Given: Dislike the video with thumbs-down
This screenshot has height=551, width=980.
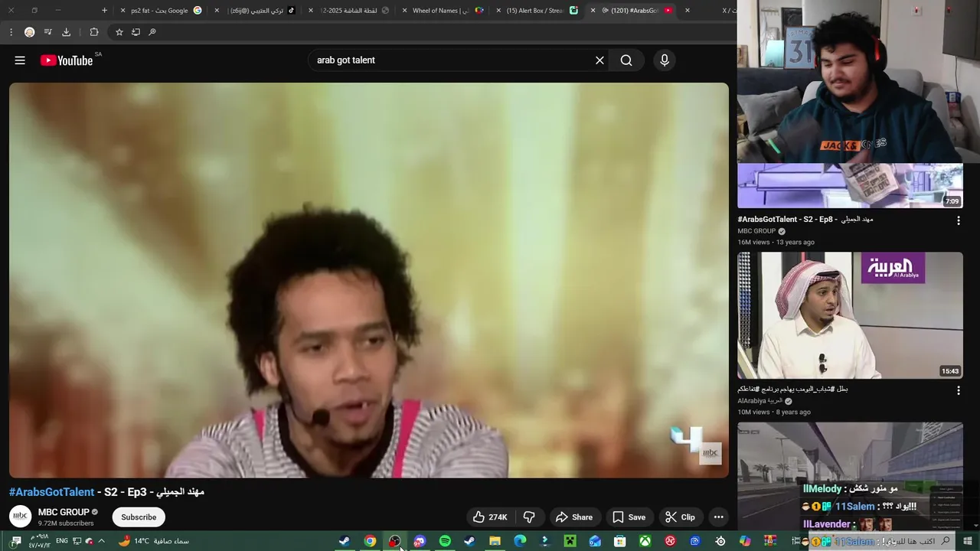Looking at the screenshot, I should (x=529, y=517).
